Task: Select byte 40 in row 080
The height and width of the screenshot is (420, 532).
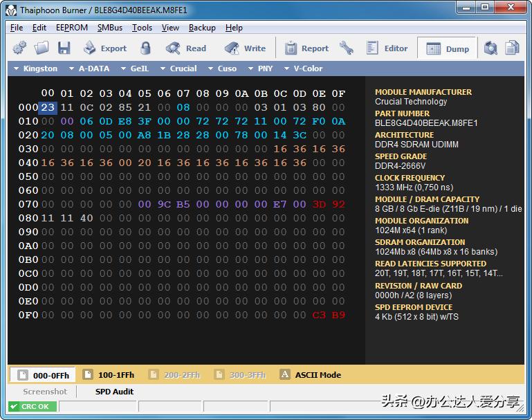Action: [x=86, y=218]
